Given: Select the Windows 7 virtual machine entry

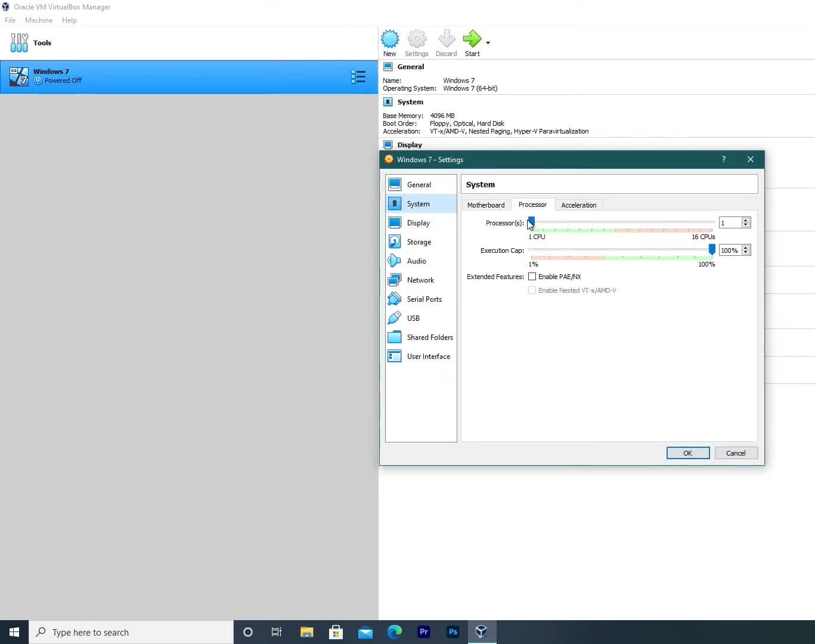Looking at the screenshot, I should tap(189, 76).
